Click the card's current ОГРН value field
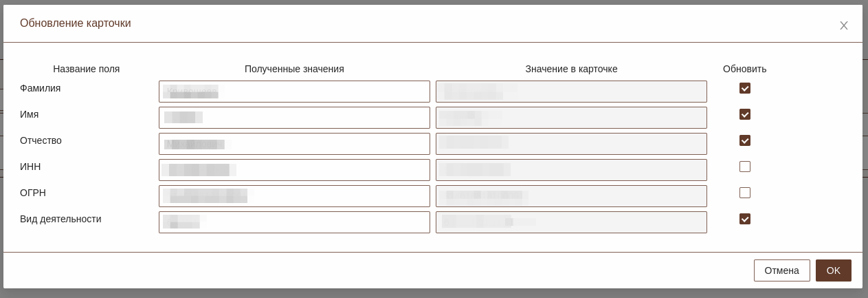The width and height of the screenshot is (868, 298). pos(571,196)
